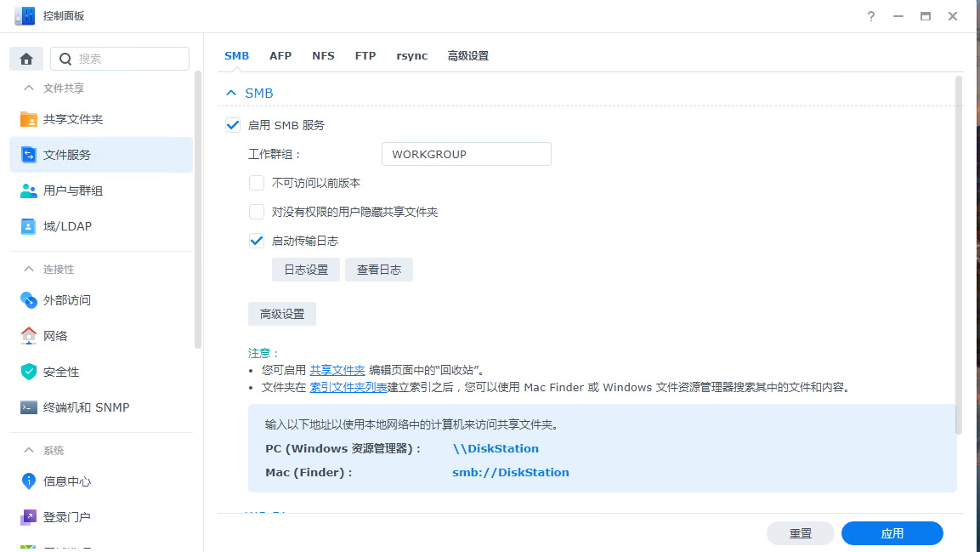This screenshot has width=980, height=552.
Task: Enable 对没有权限的用户隐藏共享文件夹 checkbox
Action: point(256,211)
